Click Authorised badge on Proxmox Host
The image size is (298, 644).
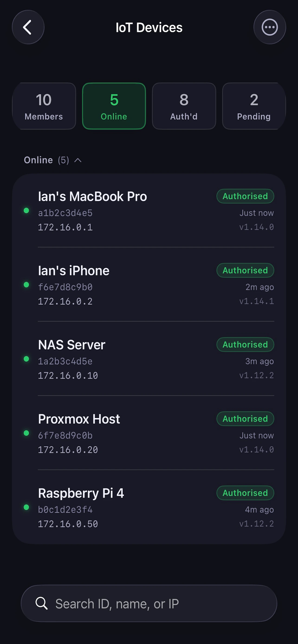(245, 419)
